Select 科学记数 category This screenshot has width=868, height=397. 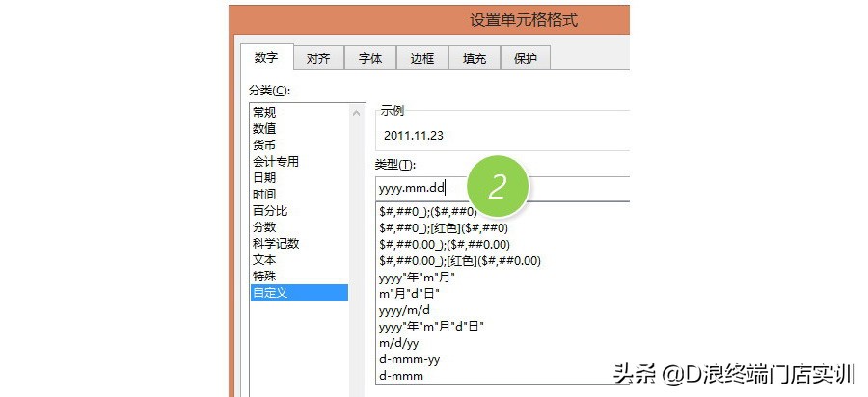pyautogui.click(x=300, y=243)
